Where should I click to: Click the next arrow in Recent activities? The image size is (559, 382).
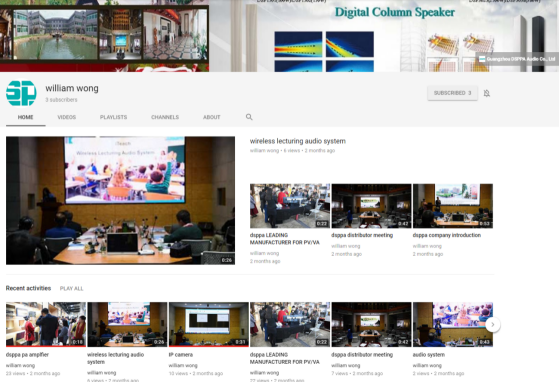pos(493,325)
